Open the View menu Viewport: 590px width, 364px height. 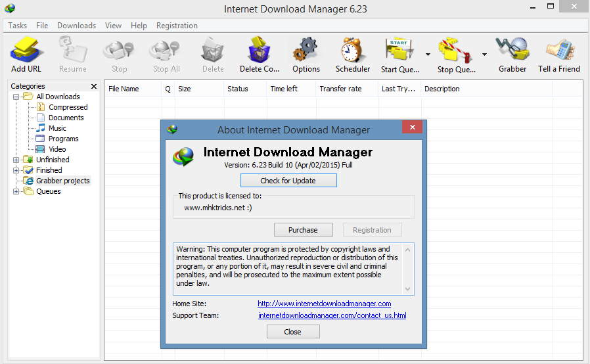point(113,26)
